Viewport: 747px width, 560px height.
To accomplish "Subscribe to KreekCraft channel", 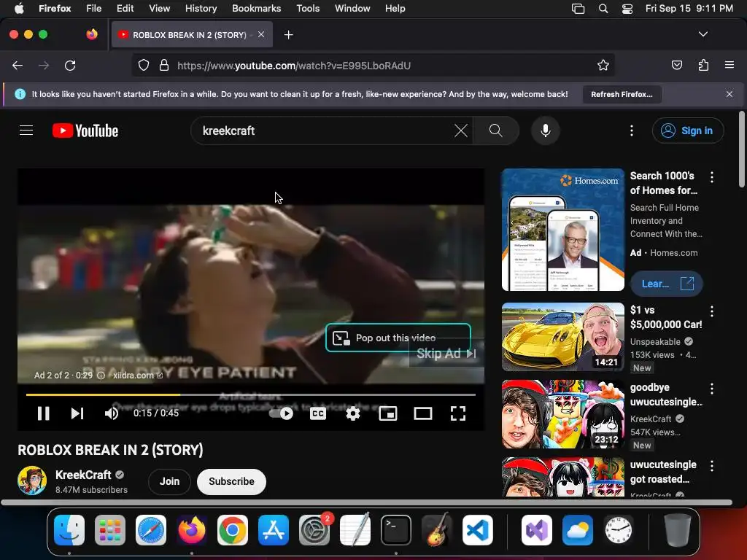I will click(231, 481).
